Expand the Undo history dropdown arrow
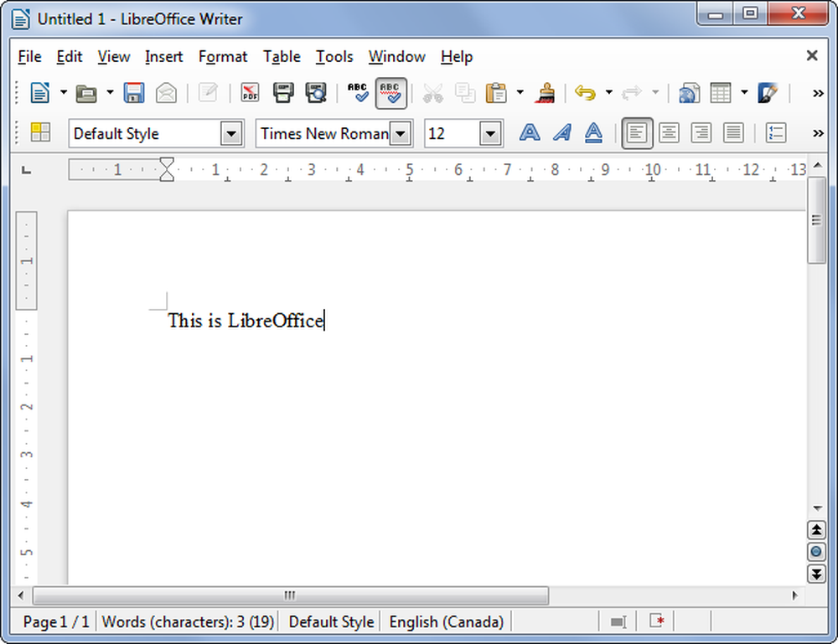Viewport: 838px width, 644px height. [x=608, y=93]
